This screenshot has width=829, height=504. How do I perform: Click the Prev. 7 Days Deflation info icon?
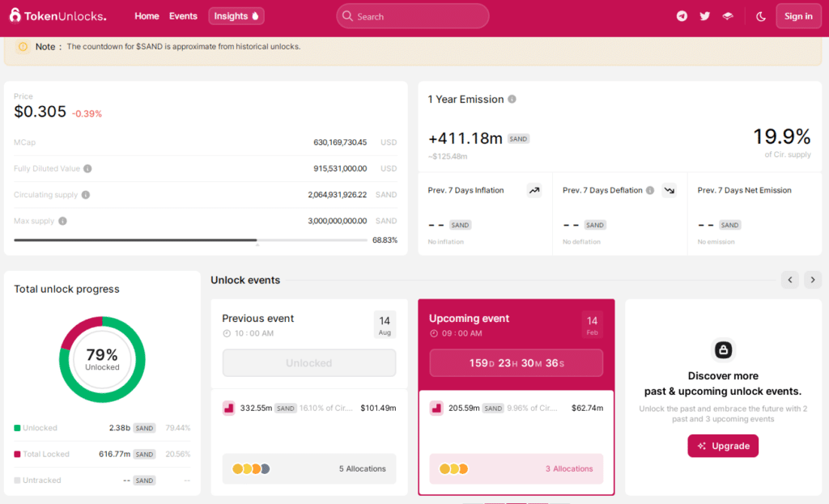650,190
